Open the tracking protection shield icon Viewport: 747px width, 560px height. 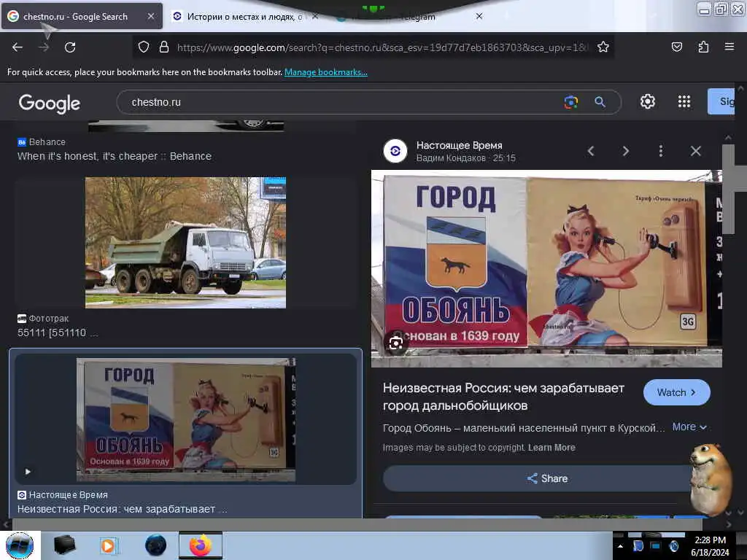(144, 47)
